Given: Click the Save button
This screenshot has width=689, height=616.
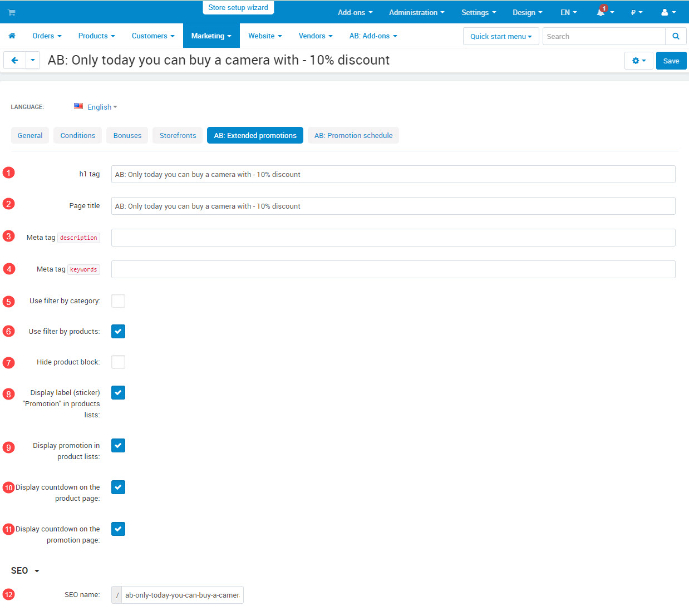Looking at the screenshot, I should pyautogui.click(x=671, y=61).
